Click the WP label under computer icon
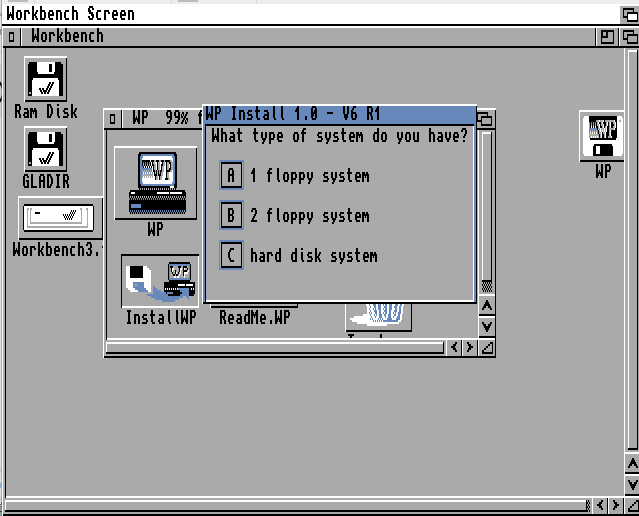639x516 pixels. (155, 229)
